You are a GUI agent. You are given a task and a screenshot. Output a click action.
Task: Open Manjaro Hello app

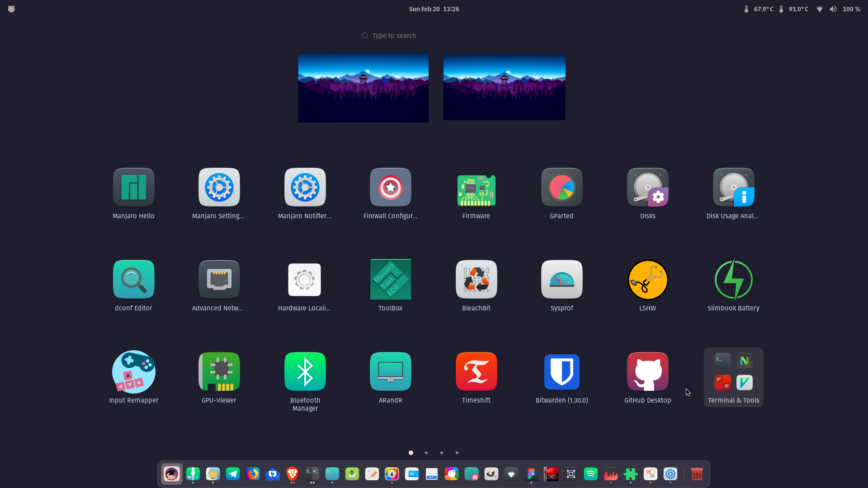[133, 194]
